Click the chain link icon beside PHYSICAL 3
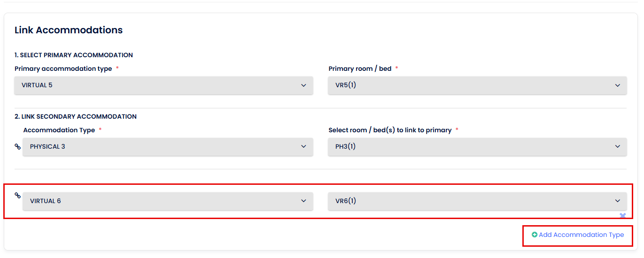 click(x=18, y=147)
